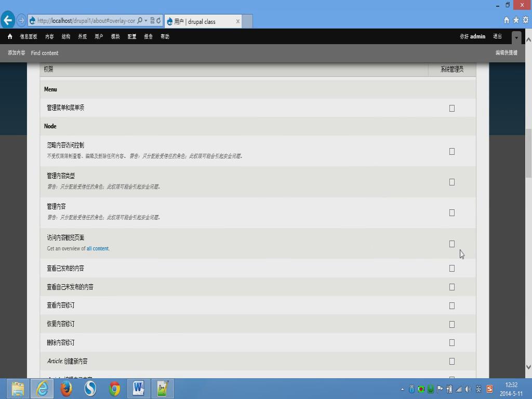Refresh the page with reload icon
This screenshot has width=532, height=399.
point(158,21)
